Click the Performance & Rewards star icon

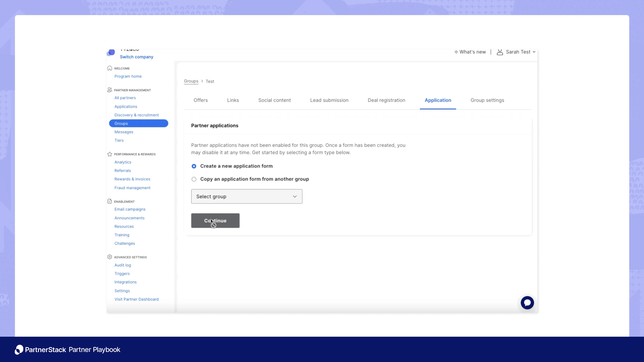tap(110, 154)
